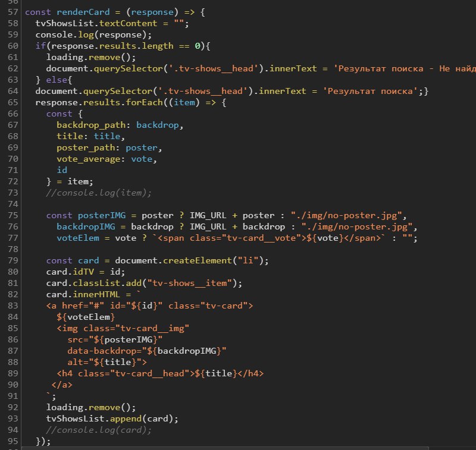Click tv-card__vote class string
Screen dimensions: 476x450
(261, 238)
